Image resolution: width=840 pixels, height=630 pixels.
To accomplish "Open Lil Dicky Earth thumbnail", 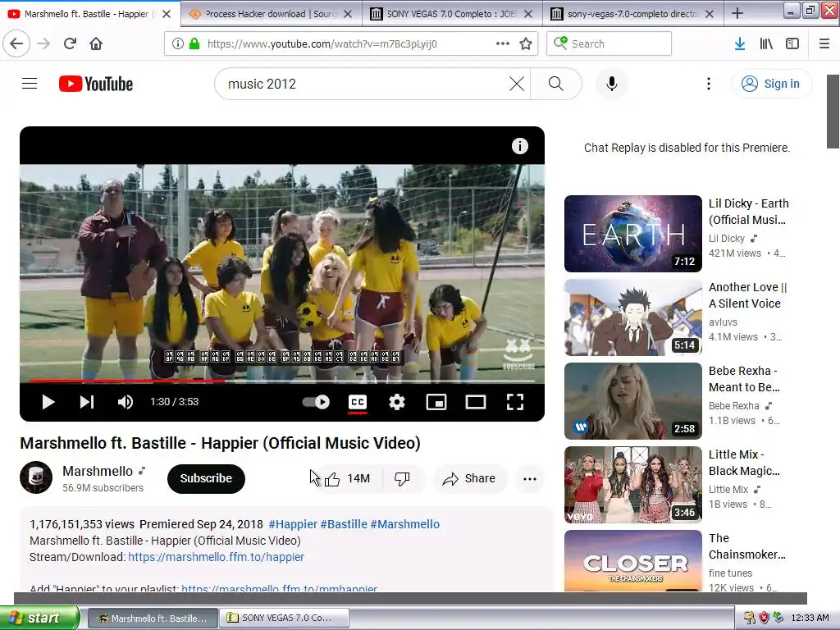I will [632, 234].
